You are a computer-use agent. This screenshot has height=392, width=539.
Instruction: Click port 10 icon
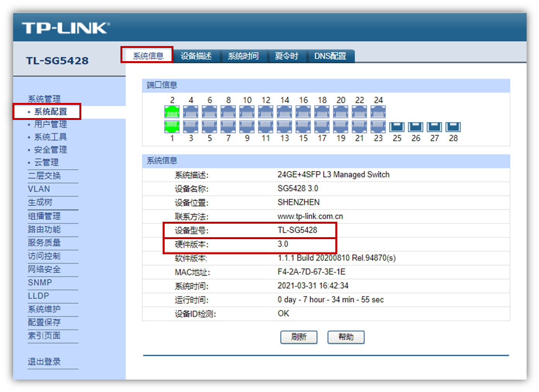(x=247, y=112)
